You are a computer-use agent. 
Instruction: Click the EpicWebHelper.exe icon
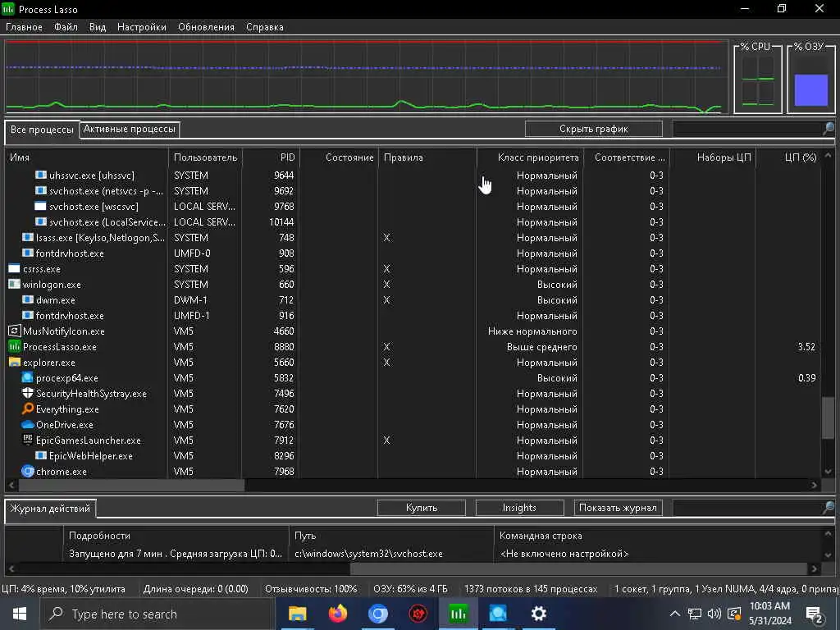(41, 455)
